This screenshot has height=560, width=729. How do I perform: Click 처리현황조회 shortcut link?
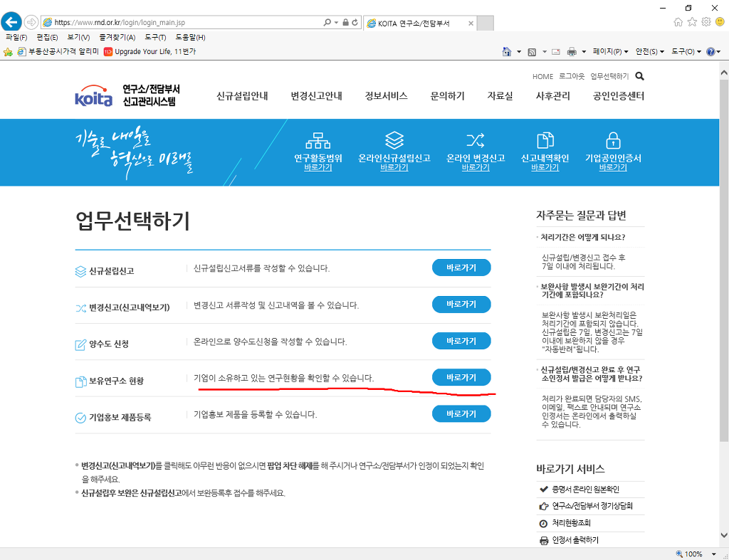point(571,523)
